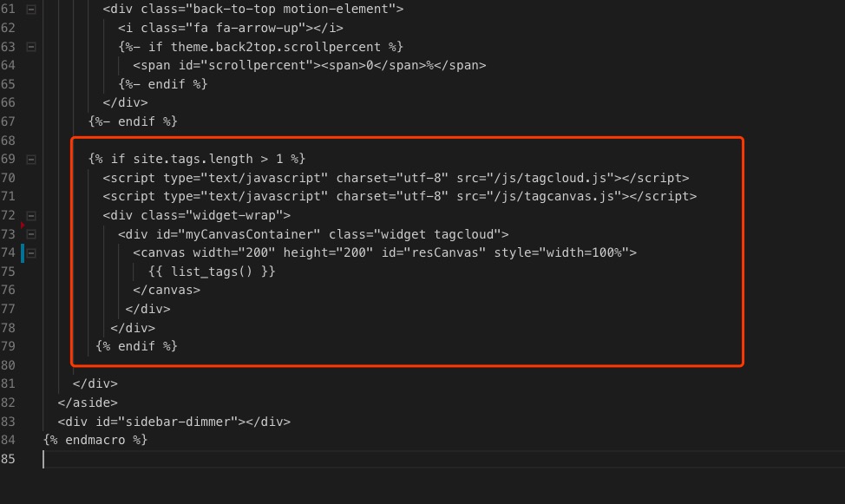The width and height of the screenshot is (845, 504).
Task: Collapse the canvas block fold on line 74
Action: click(x=31, y=253)
